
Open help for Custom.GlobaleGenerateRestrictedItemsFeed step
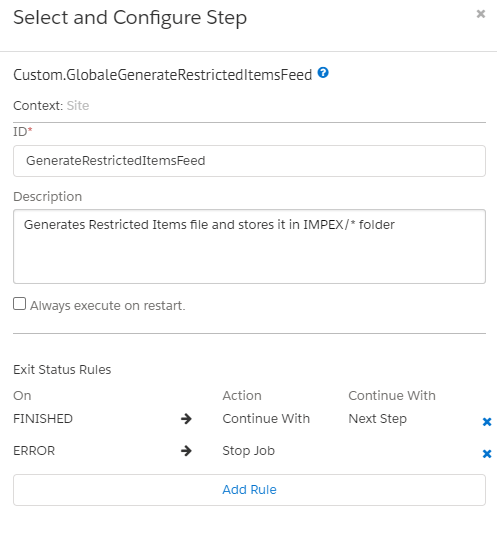tap(323, 73)
